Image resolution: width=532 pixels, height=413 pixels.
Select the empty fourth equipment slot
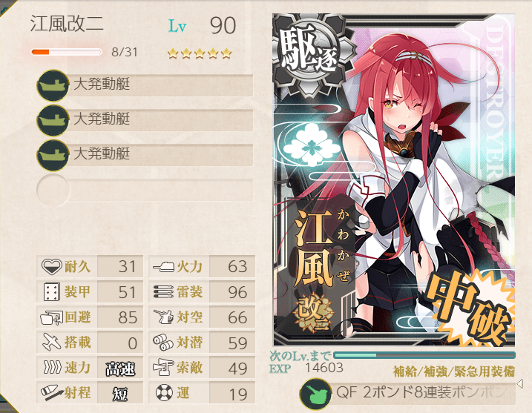point(145,190)
